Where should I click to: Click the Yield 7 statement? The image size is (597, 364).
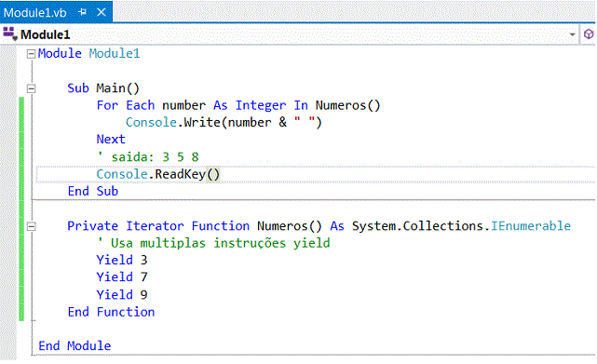pyautogui.click(x=122, y=276)
